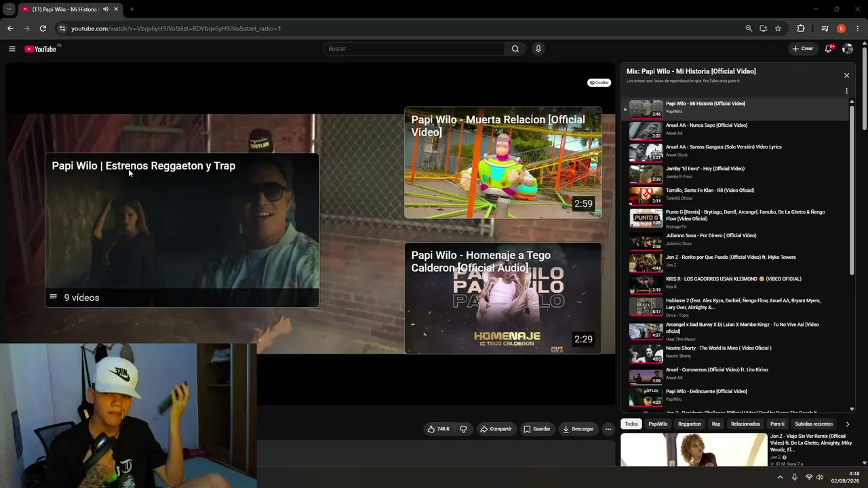Viewport: 868px width, 488px height.
Task: Bookmark this page with the star
Action: (x=778, y=28)
